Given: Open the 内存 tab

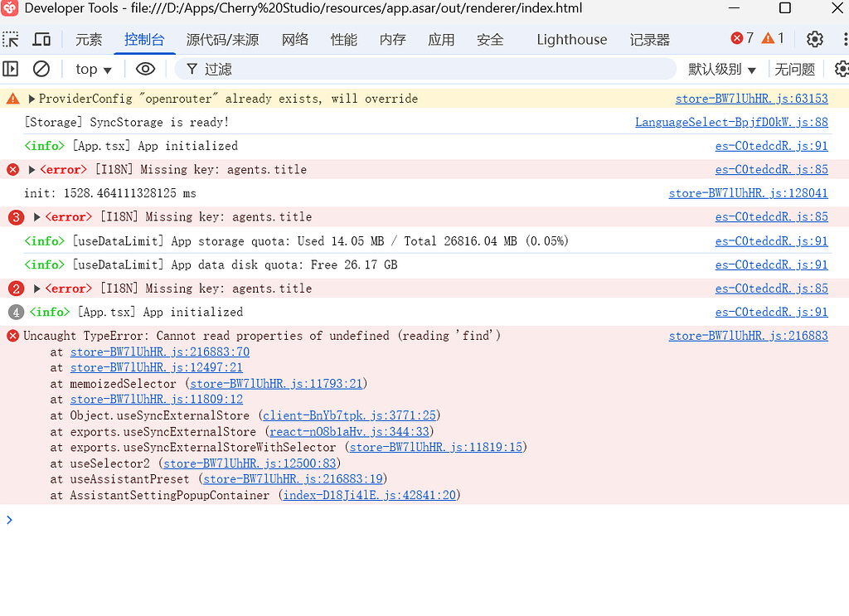Looking at the screenshot, I should pos(392,40).
